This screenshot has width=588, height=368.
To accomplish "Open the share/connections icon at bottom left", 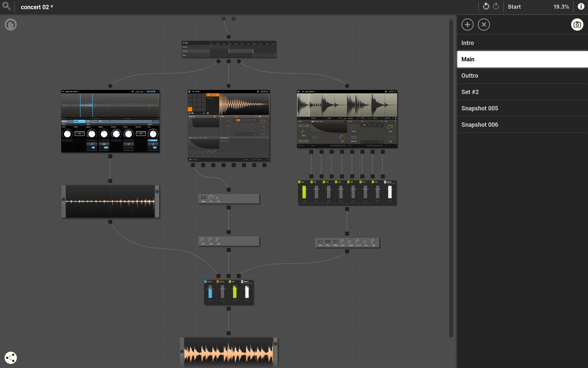I will (x=10, y=358).
